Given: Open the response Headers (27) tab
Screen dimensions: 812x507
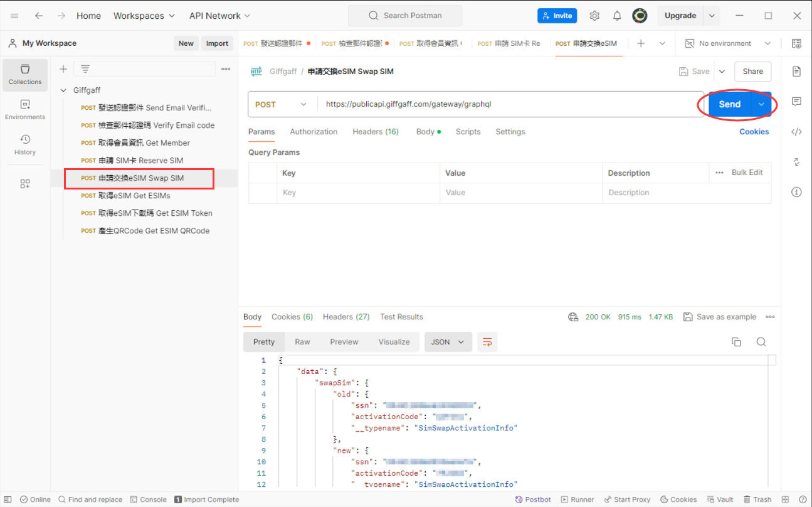Looking at the screenshot, I should click(346, 317).
